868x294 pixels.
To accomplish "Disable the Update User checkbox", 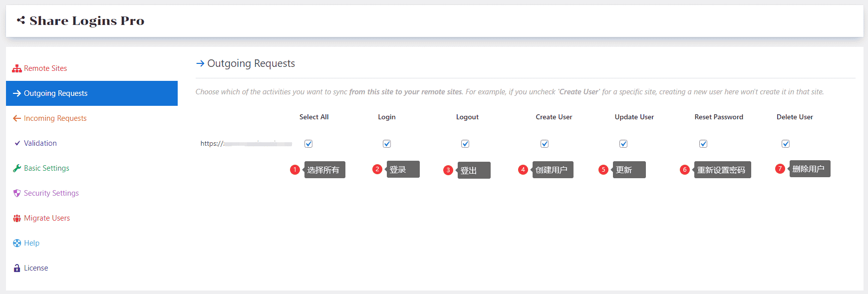I will point(623,144).
